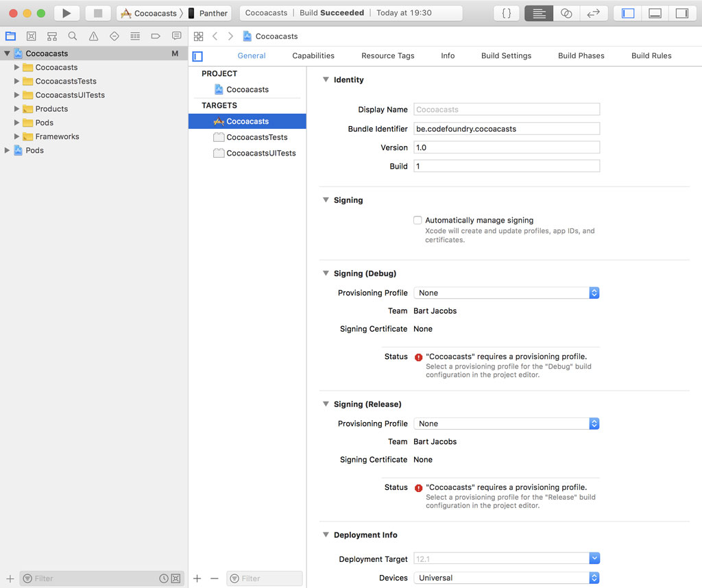Select the CocoacastsUITests target
Image resolution: width=702 pixels, height=588 pixels.
click(x=261, y=153)
